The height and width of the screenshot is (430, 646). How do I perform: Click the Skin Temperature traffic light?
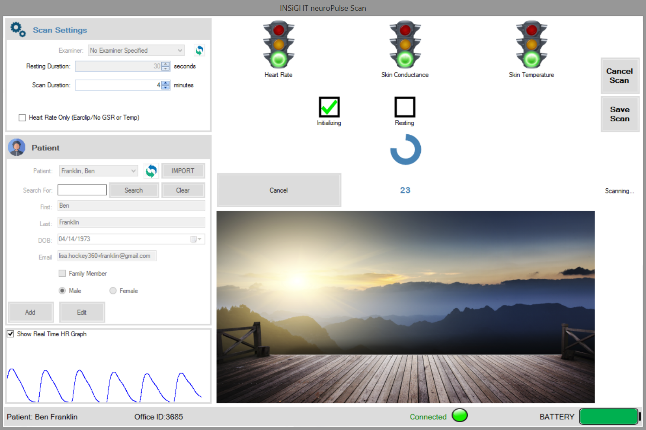pyautogui.click(x=531, y=44)
